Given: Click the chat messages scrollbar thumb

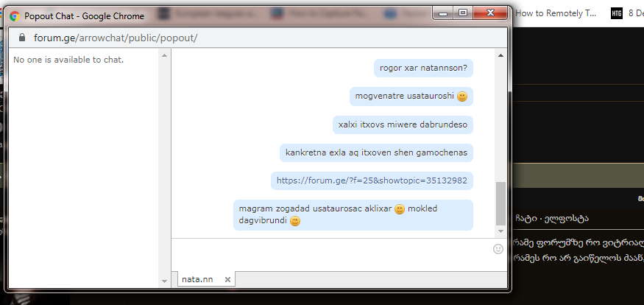Looking at the screenshot, I should 500,204.
